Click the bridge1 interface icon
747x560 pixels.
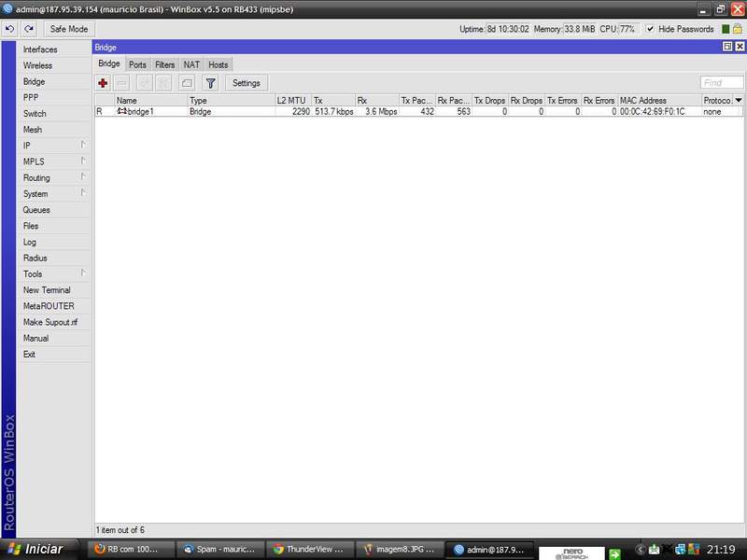(x=122, y=111)
